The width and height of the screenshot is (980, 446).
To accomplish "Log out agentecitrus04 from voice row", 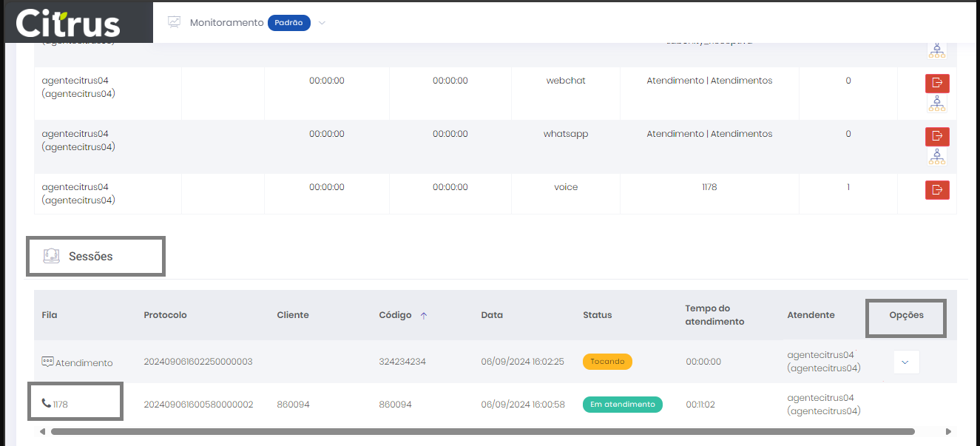I will click(x=937, y=190).
